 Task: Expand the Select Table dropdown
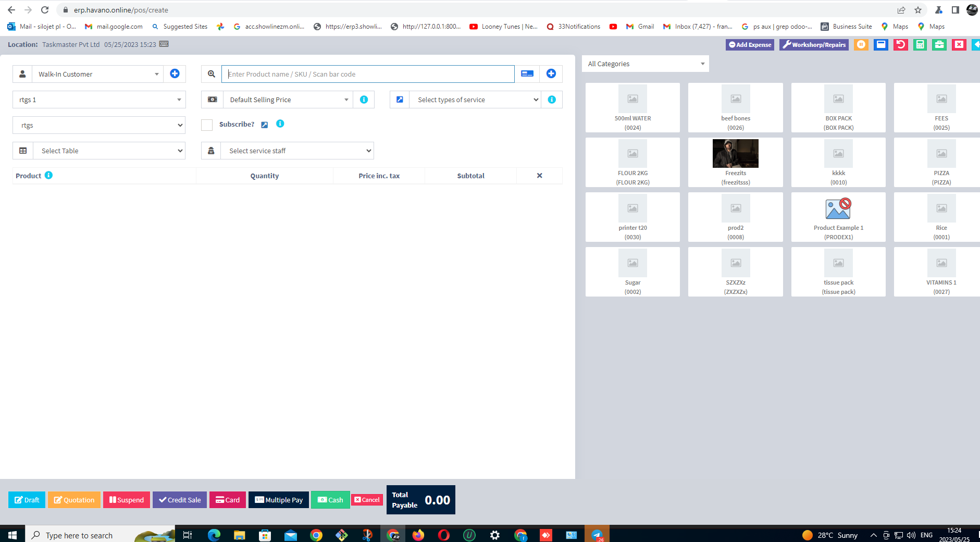click(109, 151)
